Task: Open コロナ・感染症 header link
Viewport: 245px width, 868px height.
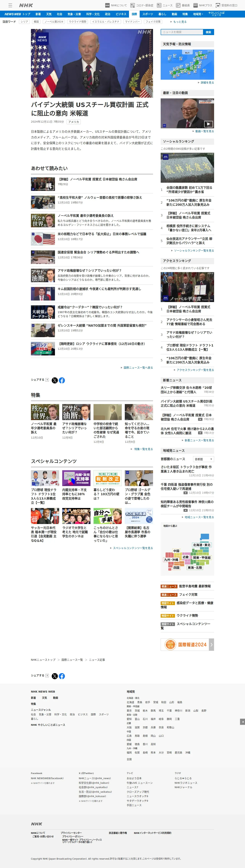Action: [142, 5]
